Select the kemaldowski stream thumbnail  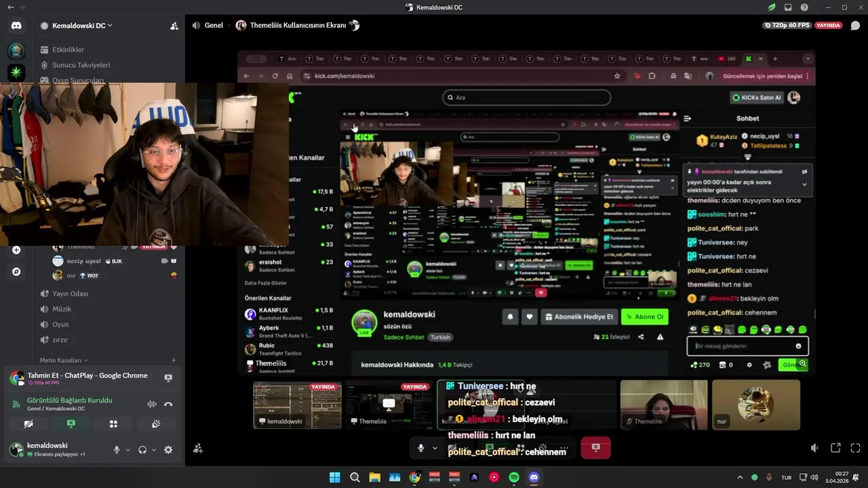pos(297,405)
